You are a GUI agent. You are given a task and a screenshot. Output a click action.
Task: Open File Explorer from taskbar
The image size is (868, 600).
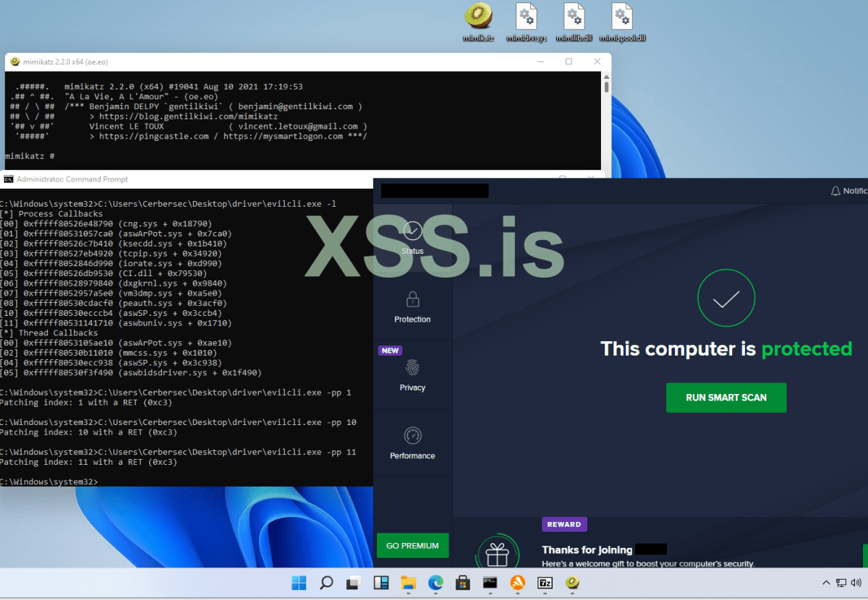408,583
